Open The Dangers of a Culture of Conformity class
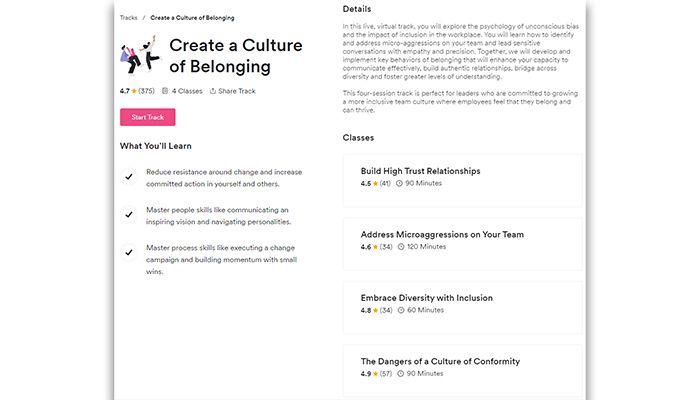Screen dimensions: 700x400 pyautogui.click(x=440, y=361)
